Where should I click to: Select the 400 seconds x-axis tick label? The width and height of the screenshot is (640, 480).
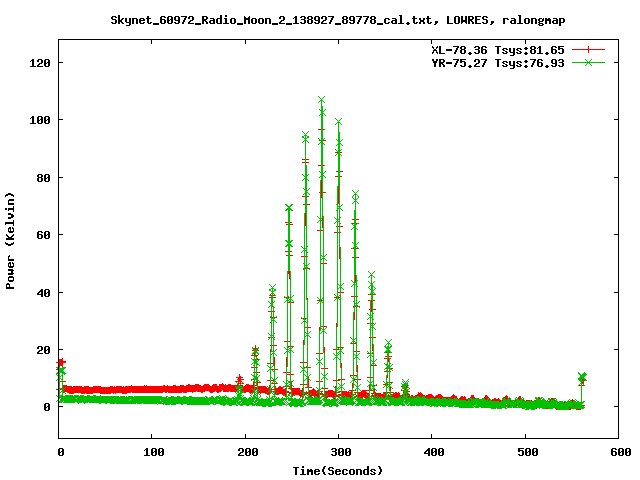pos(431,453)
